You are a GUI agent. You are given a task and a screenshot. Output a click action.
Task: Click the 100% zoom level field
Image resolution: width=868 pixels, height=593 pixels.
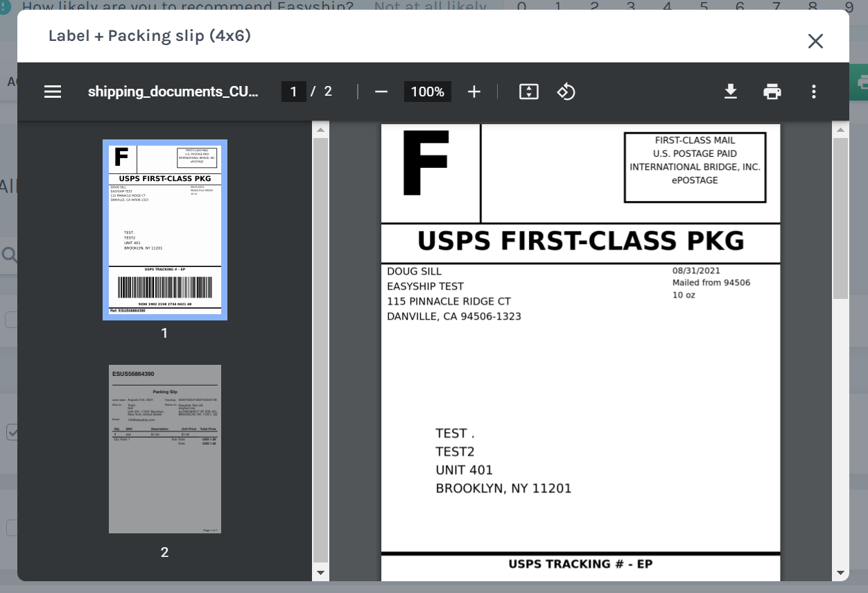428,92
